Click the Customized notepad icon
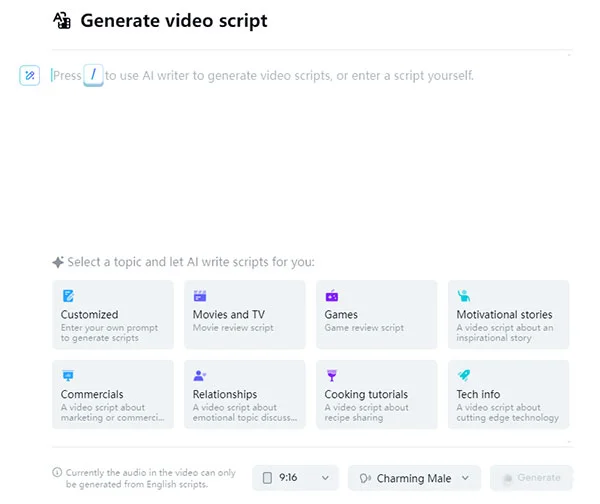The height and width of the screenshot is (504, 600). (68, 296)
